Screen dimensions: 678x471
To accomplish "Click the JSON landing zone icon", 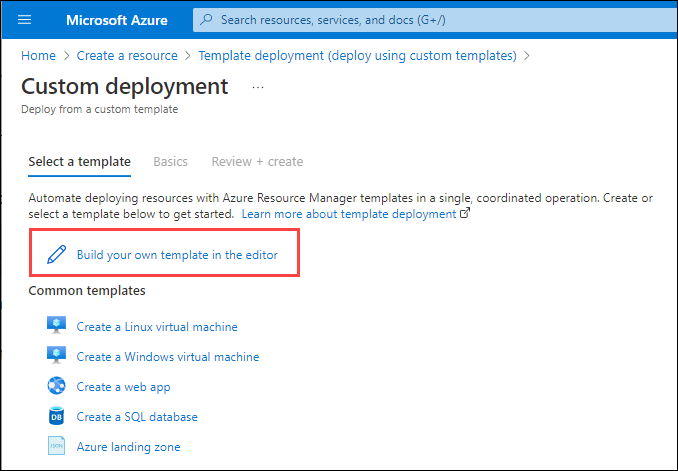I will pos(56,446).
